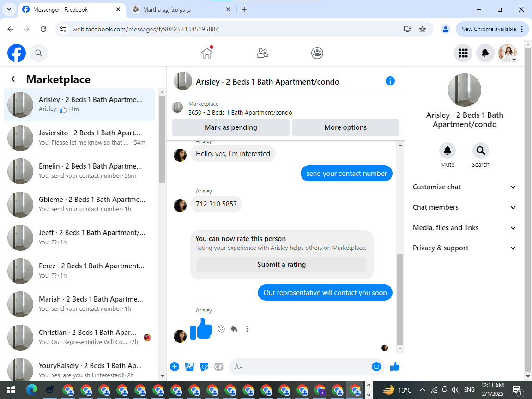Screen dimensions: 532x399
Task: Choose a GIF in the composer
Action: pyautogui.click(x=219, y=367)
